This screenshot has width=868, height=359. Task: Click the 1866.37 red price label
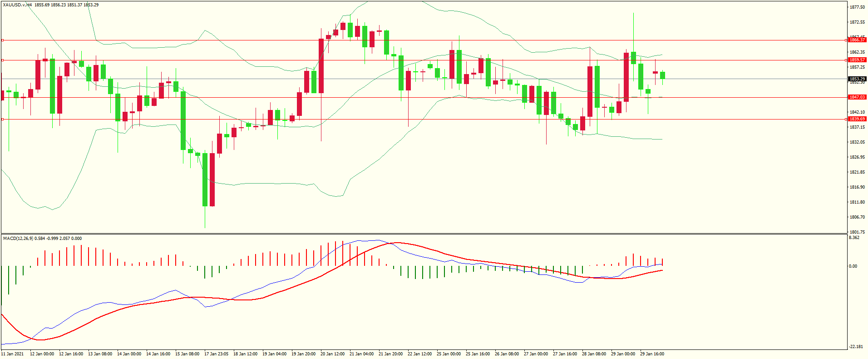[857, 40]
